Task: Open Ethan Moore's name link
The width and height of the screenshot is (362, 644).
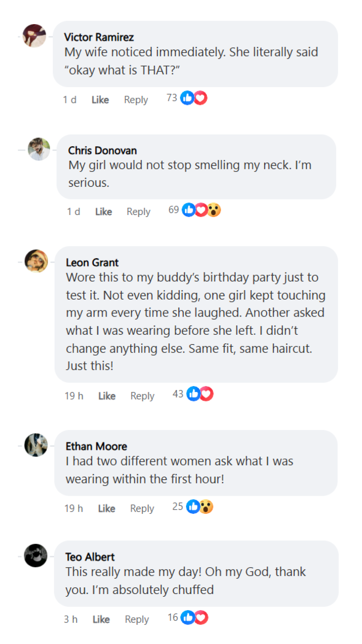Action: pos(96,446)
